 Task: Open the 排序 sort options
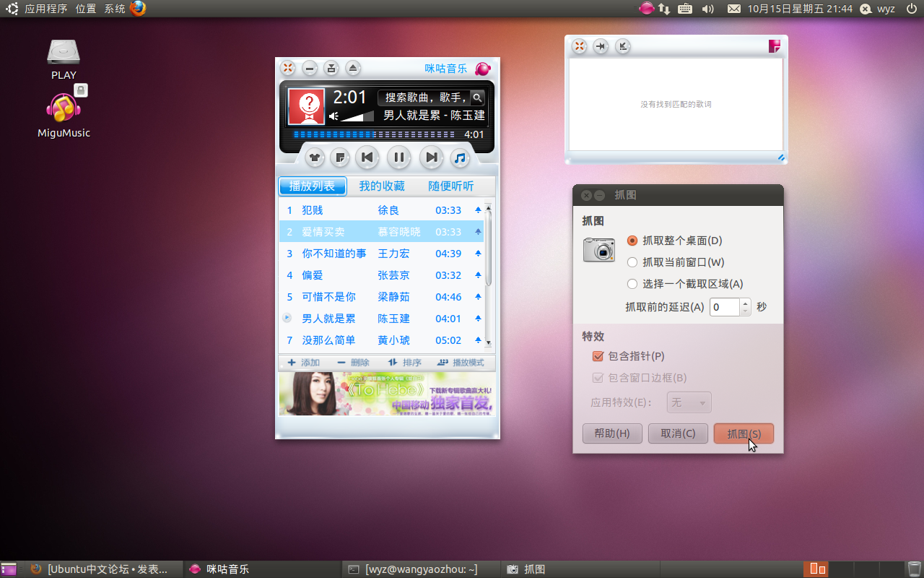coord(405,363)
